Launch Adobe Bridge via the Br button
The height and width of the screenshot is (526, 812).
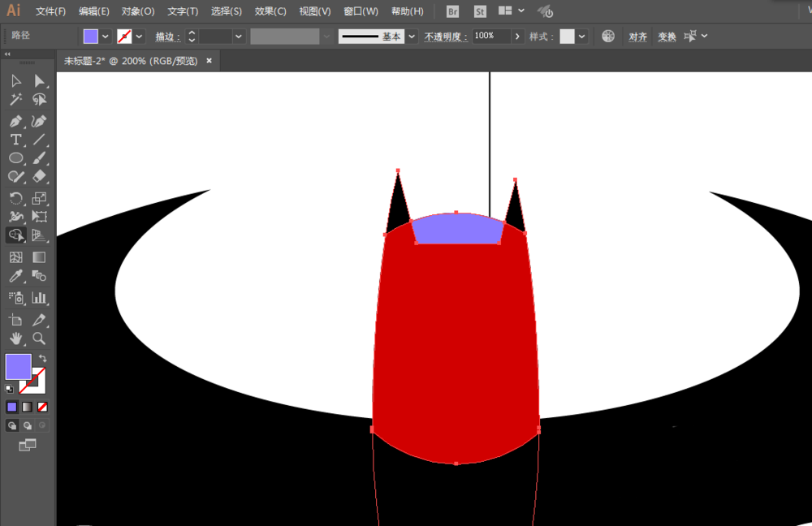452,11
